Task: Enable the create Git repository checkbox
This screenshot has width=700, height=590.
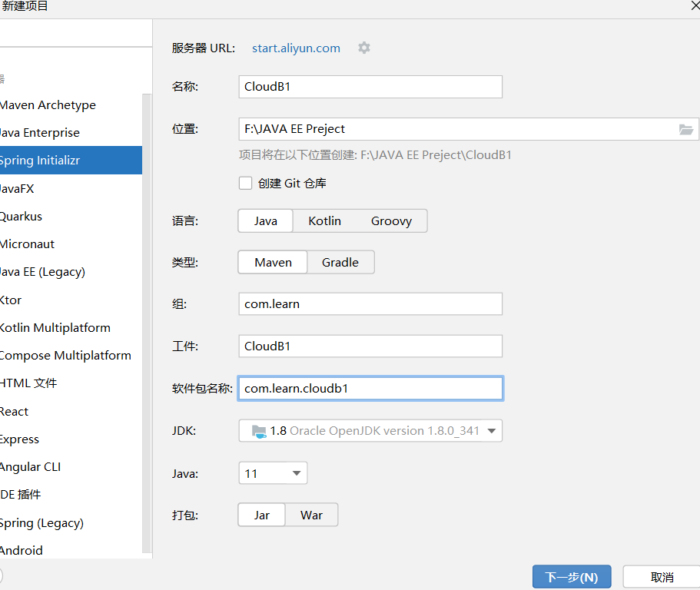Action: pyautogui.click(x=246, y=183)
